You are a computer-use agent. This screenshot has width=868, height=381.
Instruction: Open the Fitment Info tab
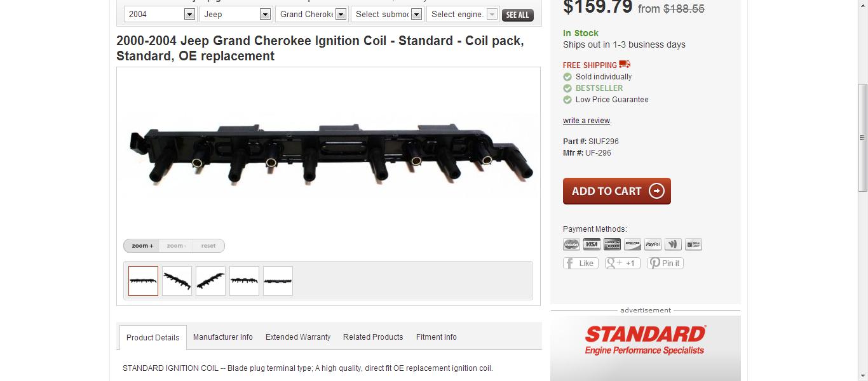(x=437, y=337)
